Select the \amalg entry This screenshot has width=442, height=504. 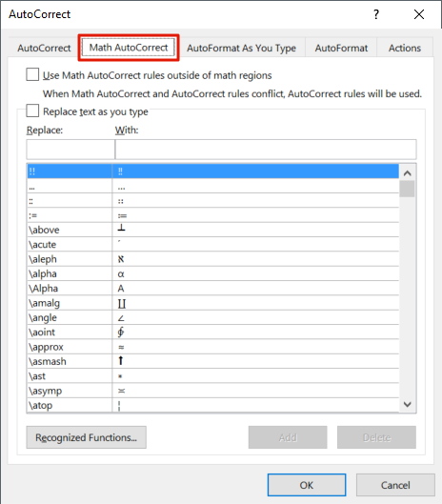click(213, 303)
